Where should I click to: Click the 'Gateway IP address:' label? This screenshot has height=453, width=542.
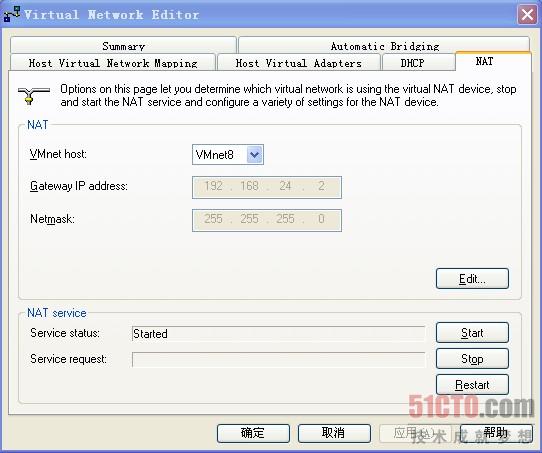point(79,186)
